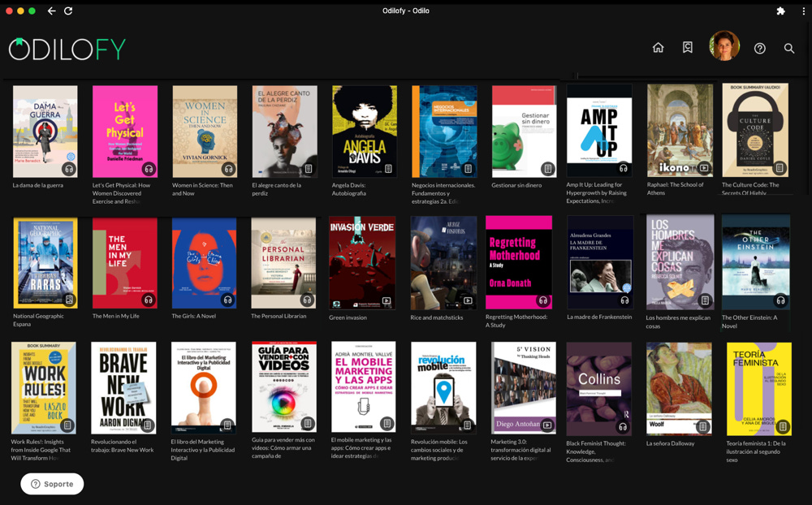Open title link The Personal Librarian

tap(279, 316)
